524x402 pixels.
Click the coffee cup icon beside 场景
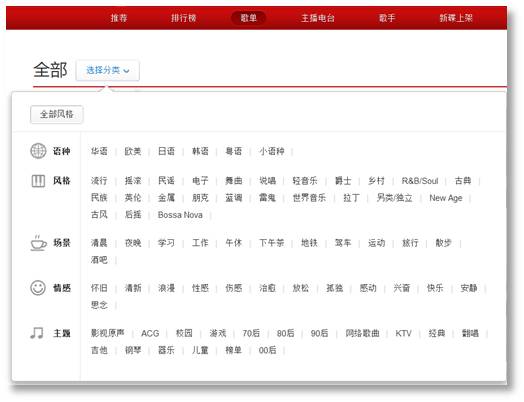[38, 243]
